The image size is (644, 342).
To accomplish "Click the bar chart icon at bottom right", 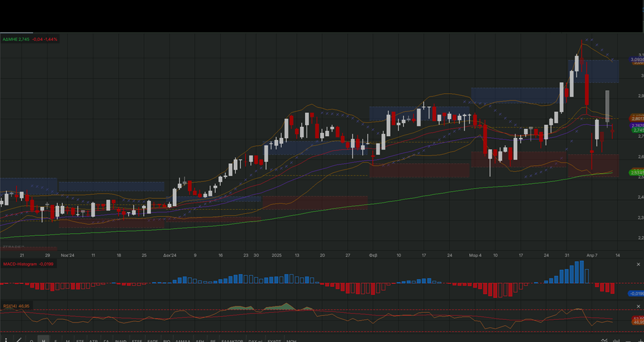I will [x=616, y=340].
